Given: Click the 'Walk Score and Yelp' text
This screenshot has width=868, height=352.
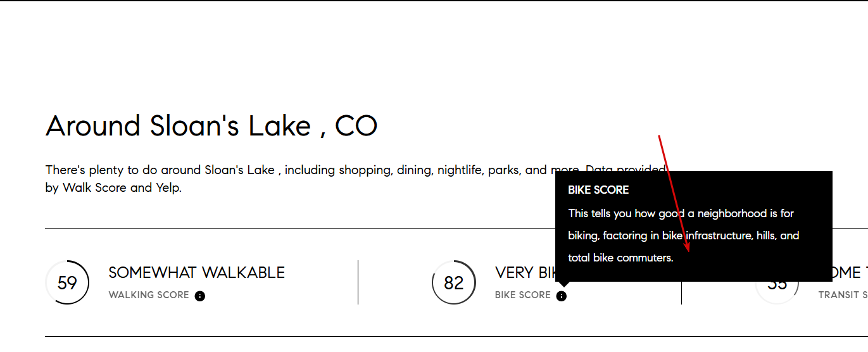Looking at the screenshot, I should tap(122, 187).
